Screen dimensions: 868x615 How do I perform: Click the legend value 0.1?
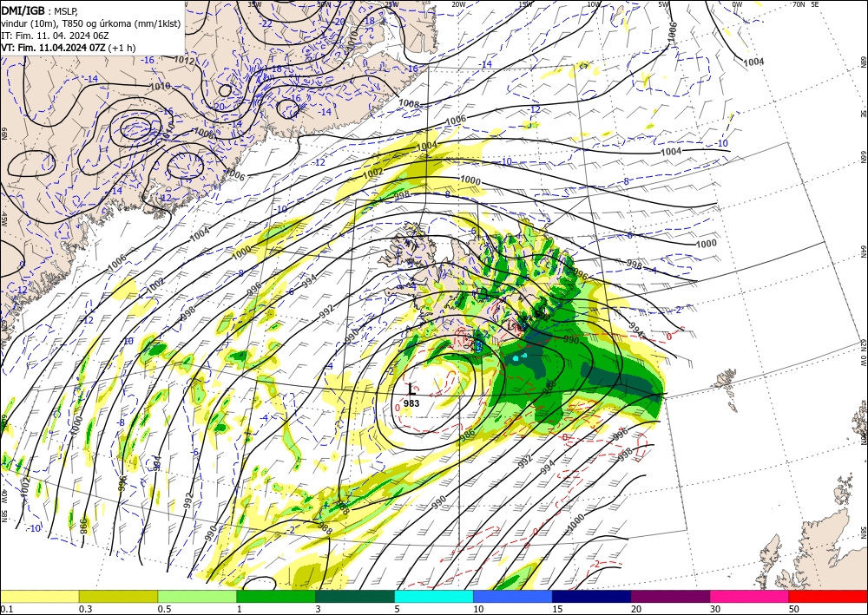point(7,609)
